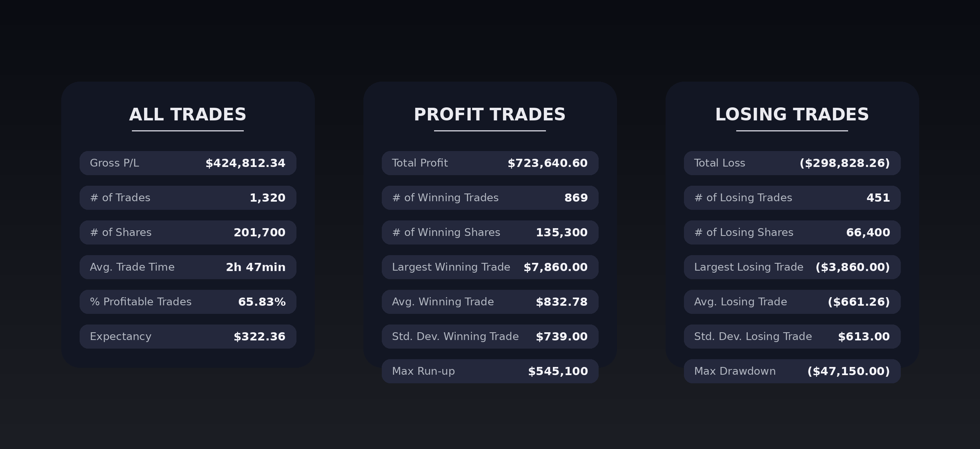Screen dimensions: 980x449
Task: Click the PROFIT TRADES card heading
Action: coord(490,115)
